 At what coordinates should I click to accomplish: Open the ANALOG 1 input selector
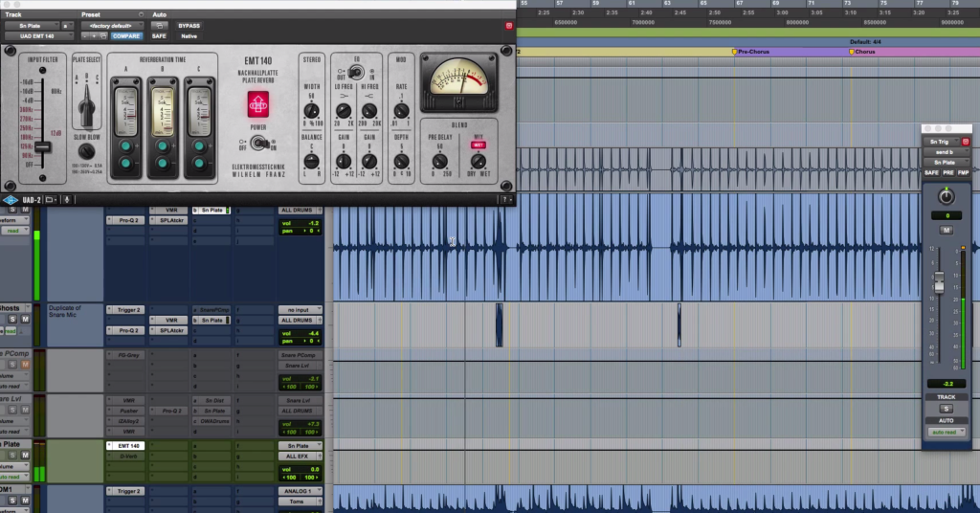point(301,491)
